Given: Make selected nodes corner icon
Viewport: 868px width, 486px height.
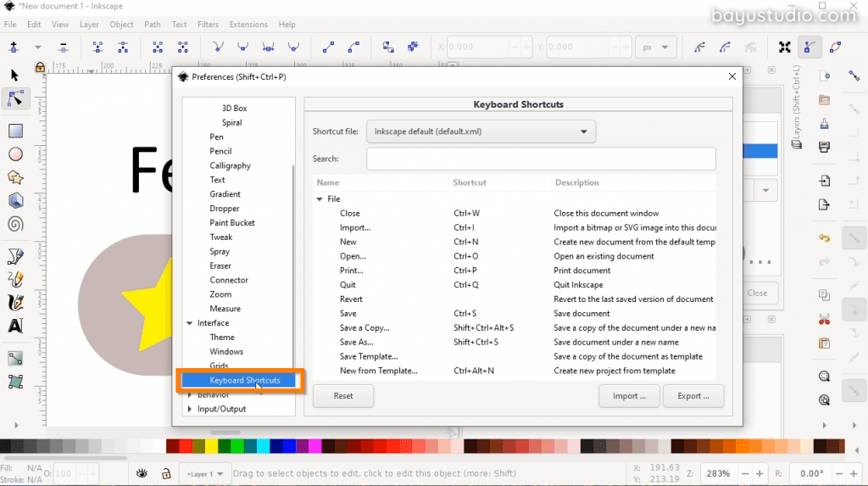Looking at the screenshot, I should (218, 47).
